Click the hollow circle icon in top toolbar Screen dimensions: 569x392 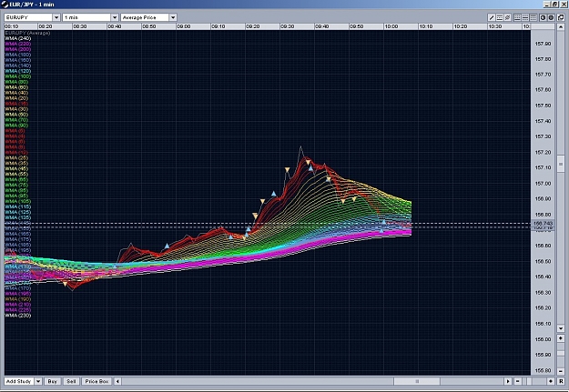(543, 17)
